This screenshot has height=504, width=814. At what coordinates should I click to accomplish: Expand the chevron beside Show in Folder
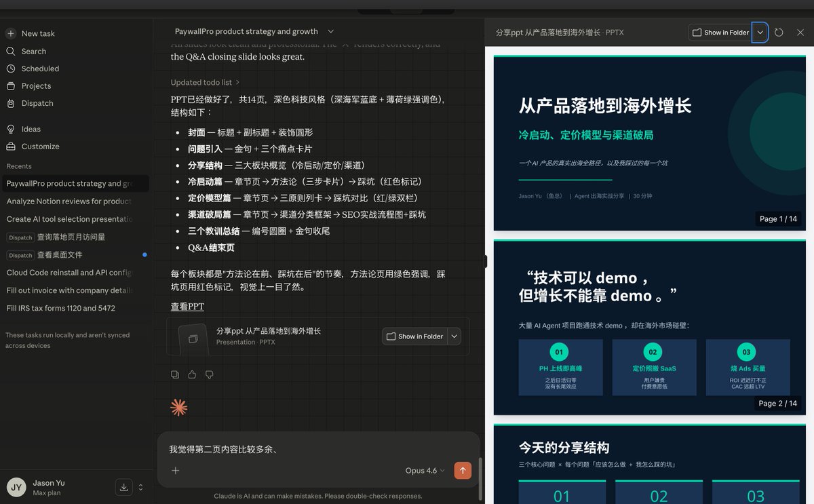point(760,32)
